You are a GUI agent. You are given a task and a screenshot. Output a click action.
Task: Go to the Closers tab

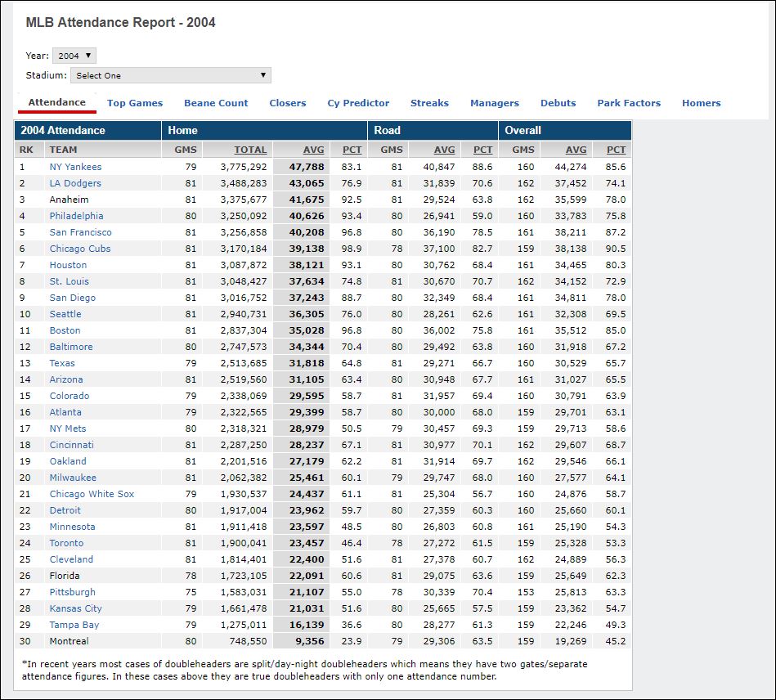pyautogui.click(x=288, y=103)
